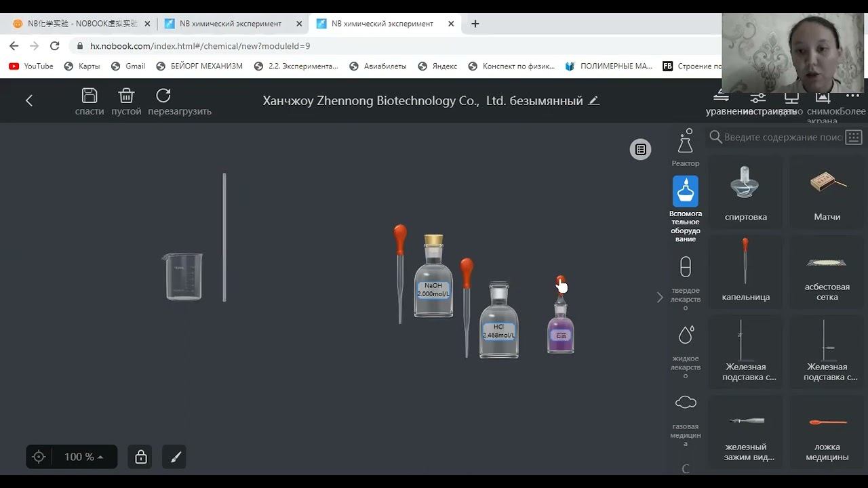Clear the workspace with the пустой trash icon

(x=126, y=102)
